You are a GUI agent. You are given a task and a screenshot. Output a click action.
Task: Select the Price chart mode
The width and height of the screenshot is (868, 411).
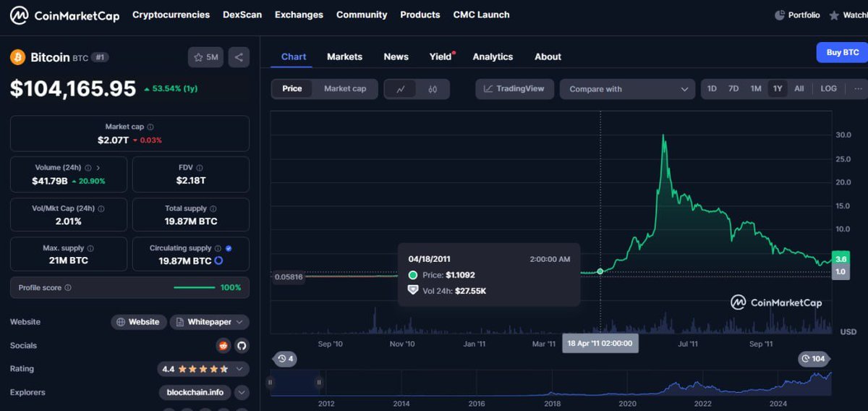[292, 89]
